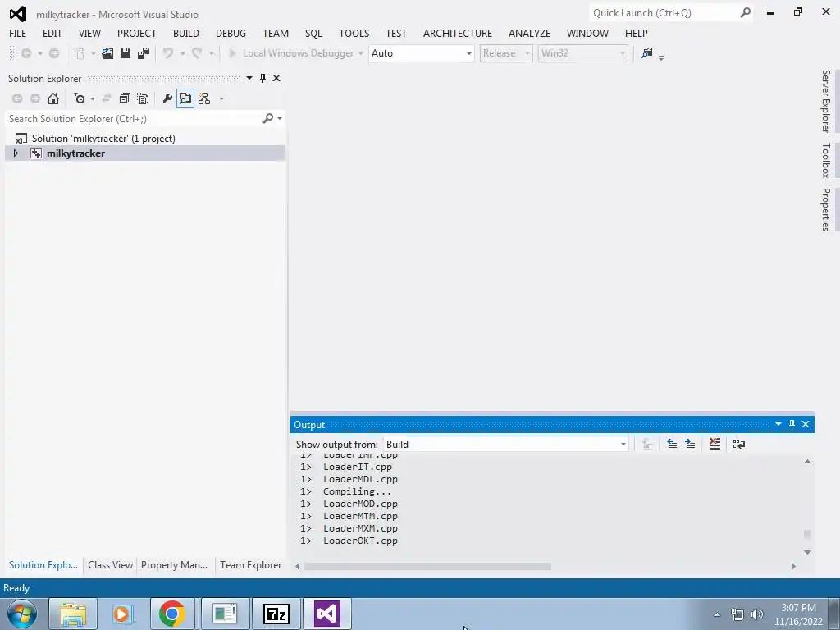Click the Quick Launch search magnifier icon
Viewport: 840px width, 630px height.
tap(745, 13)
